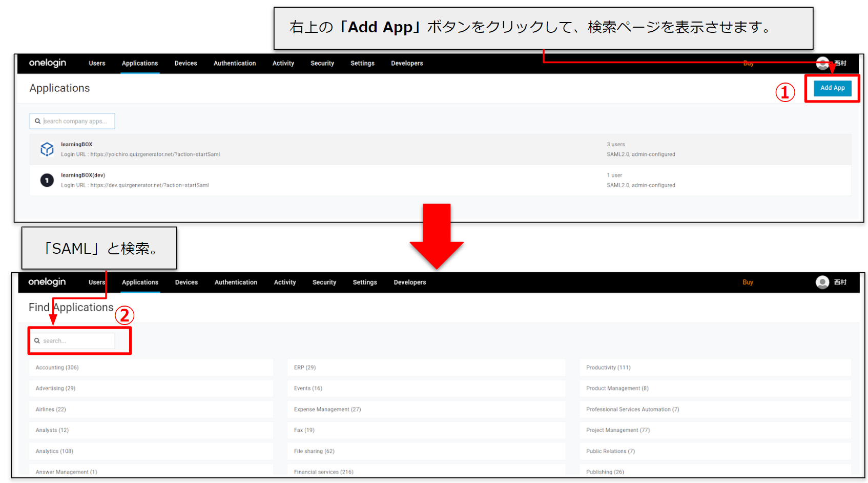Click the learningBOX cube app icon
The height and width of the screenshot is (483, 868).
(47, 149)
